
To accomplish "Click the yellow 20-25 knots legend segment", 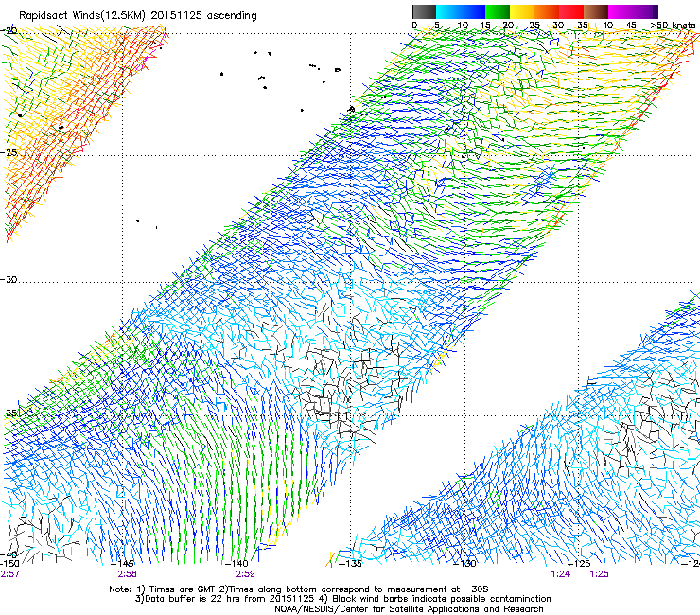I will tap(522, 11).
